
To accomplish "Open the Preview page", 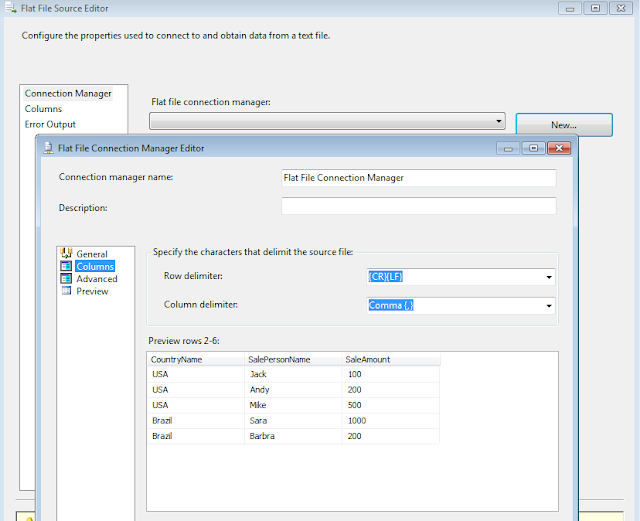I will pyautogui.click(x=92, y=291).
